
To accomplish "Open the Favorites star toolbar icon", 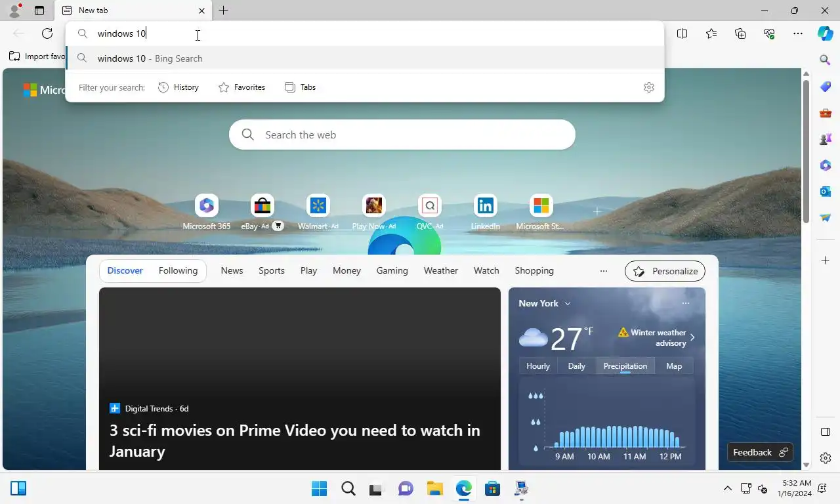I will pos(711,33).
